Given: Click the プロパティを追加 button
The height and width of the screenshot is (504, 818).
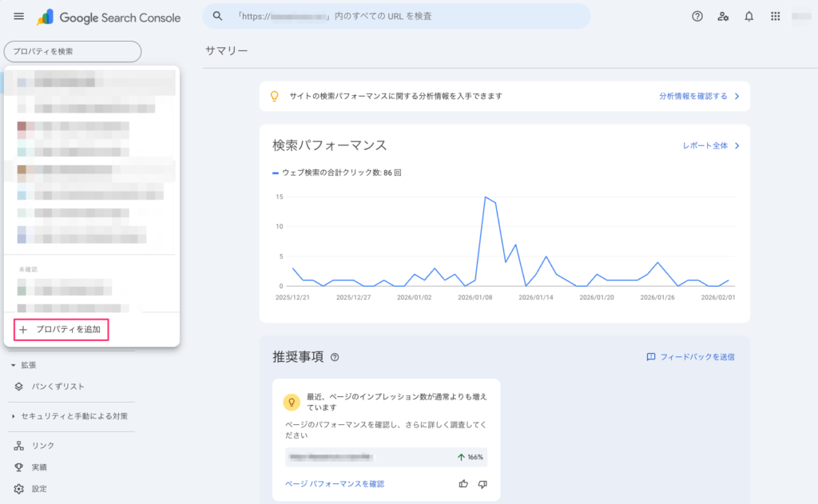Looking at the screenshot, I should [x=61, y=329].
